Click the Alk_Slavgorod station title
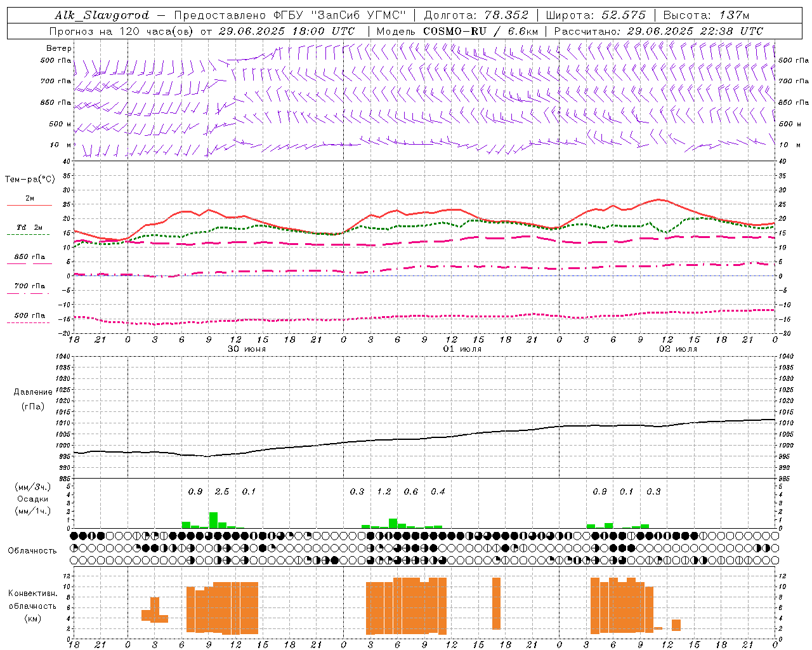This screenshot has width=812, height=650. click(102, 15)
